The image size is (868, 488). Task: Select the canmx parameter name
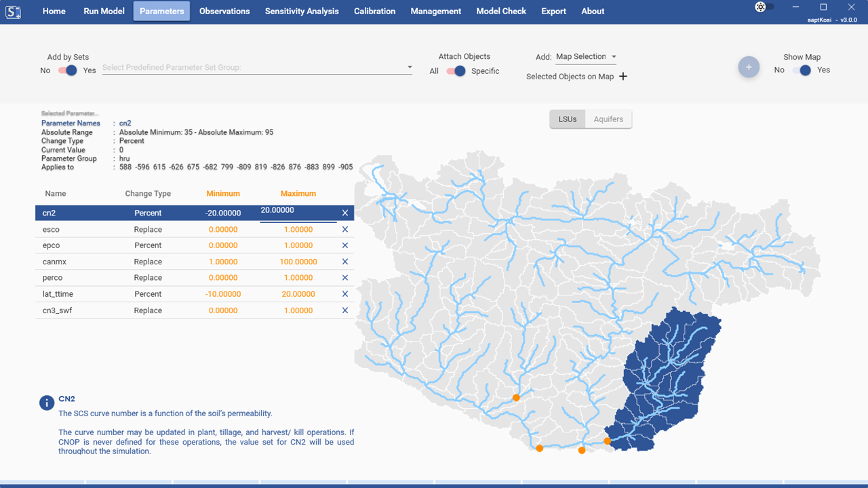tap(54, 262)
